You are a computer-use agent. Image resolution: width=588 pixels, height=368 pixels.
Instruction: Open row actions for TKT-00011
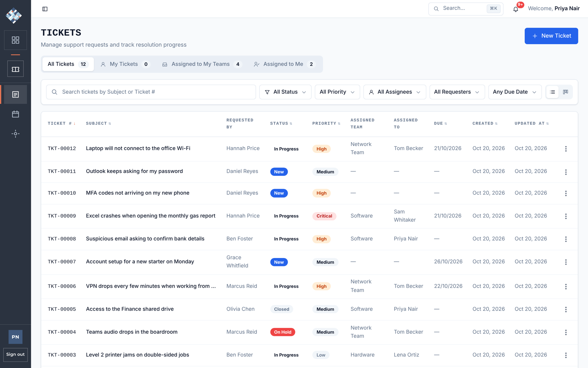coord(566,172)
